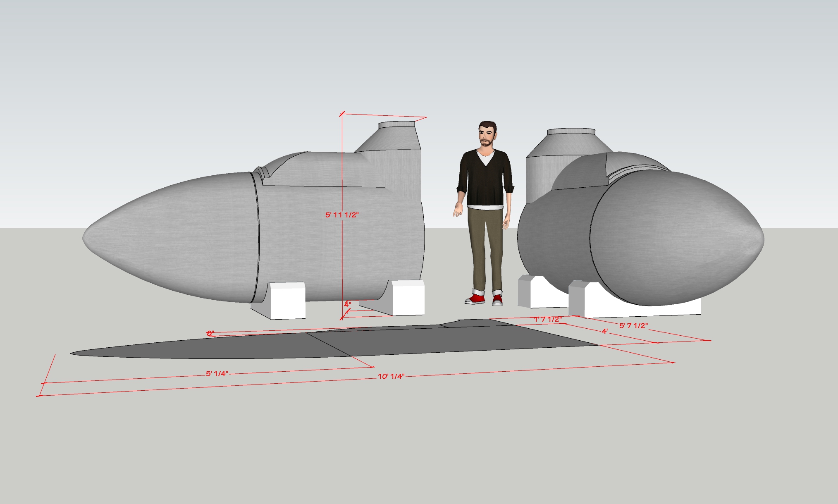This screenshot has height=504, width=838.
Task: Select the 10' 1/4" overall length dimension
Action: pos(391,376)
